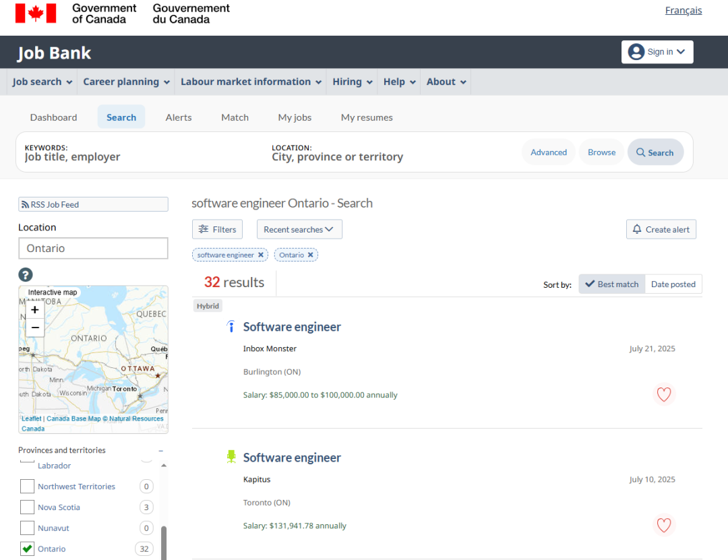The height and width of the screenshot is (560, 728).
Task: Zoom out on the interactive map
Action: (35, 328)
